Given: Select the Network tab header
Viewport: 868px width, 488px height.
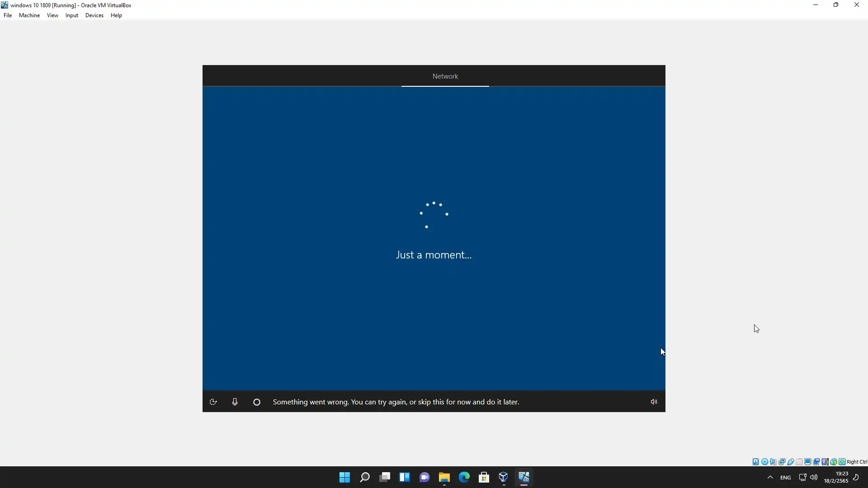Looking at the screenshot, I should (445, 76).
